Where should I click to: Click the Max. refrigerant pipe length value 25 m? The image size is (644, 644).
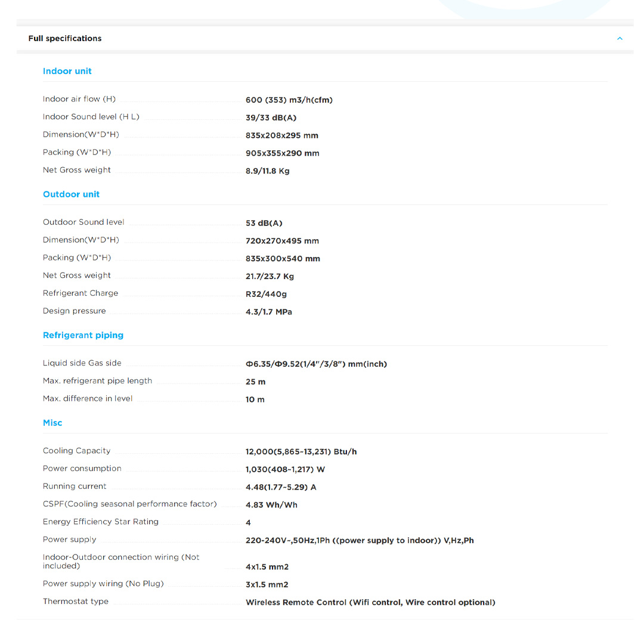point(255,382)
